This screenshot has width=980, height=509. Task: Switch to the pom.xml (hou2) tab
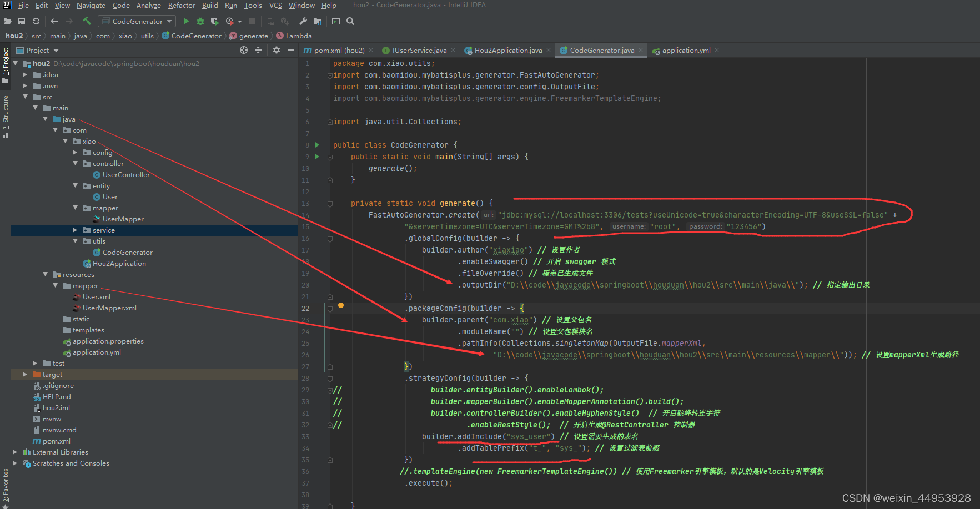point(339,50)
